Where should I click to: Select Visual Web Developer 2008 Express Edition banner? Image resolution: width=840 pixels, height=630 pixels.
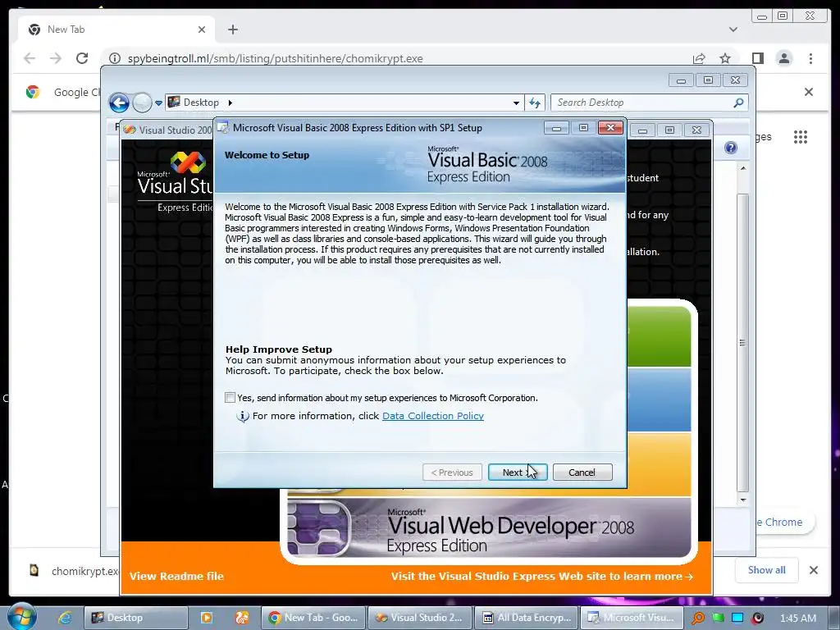click(489, 528)
